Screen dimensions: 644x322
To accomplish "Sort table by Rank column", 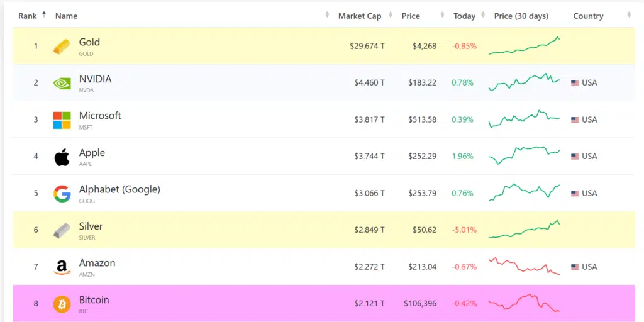I will [28, 16].
